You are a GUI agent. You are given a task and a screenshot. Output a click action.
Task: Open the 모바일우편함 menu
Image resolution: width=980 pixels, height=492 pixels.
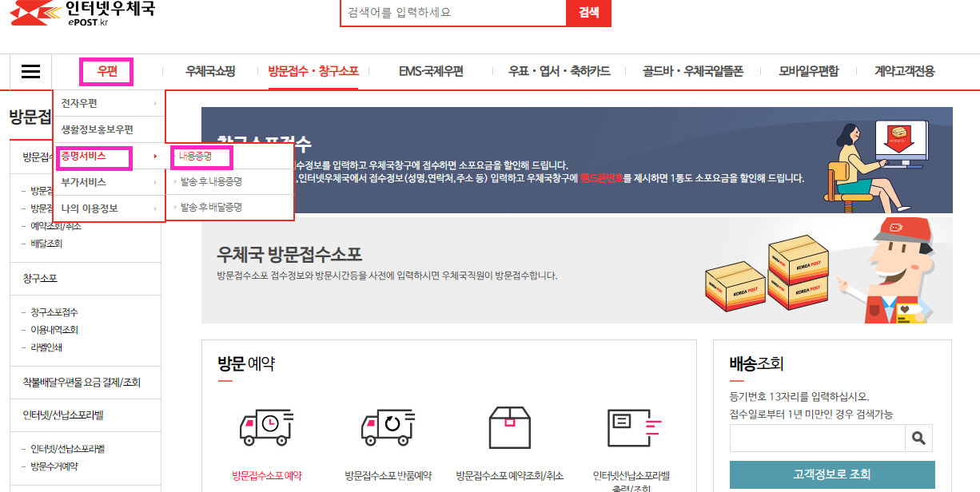coord(809,71)
